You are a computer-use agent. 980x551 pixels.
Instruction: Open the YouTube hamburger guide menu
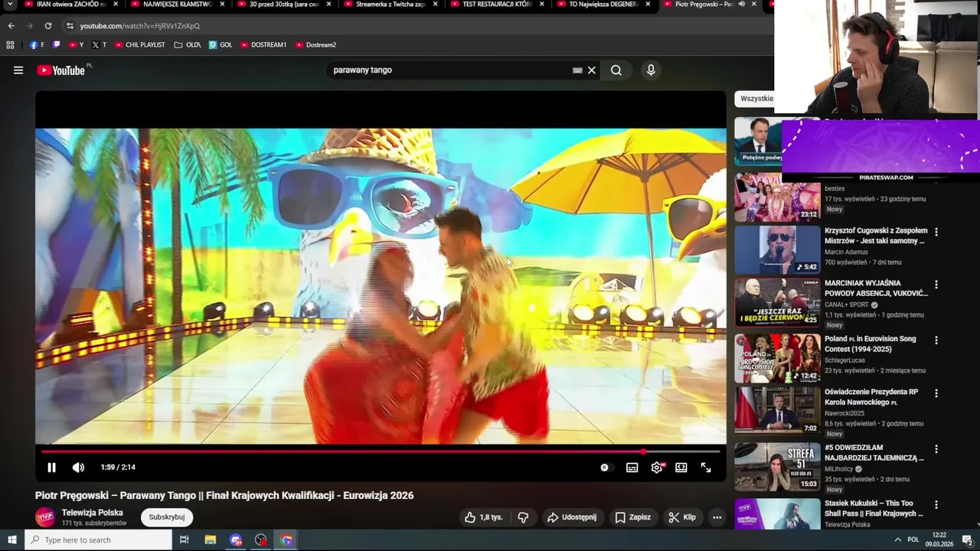pyautogui.click(x=18, y=70)
